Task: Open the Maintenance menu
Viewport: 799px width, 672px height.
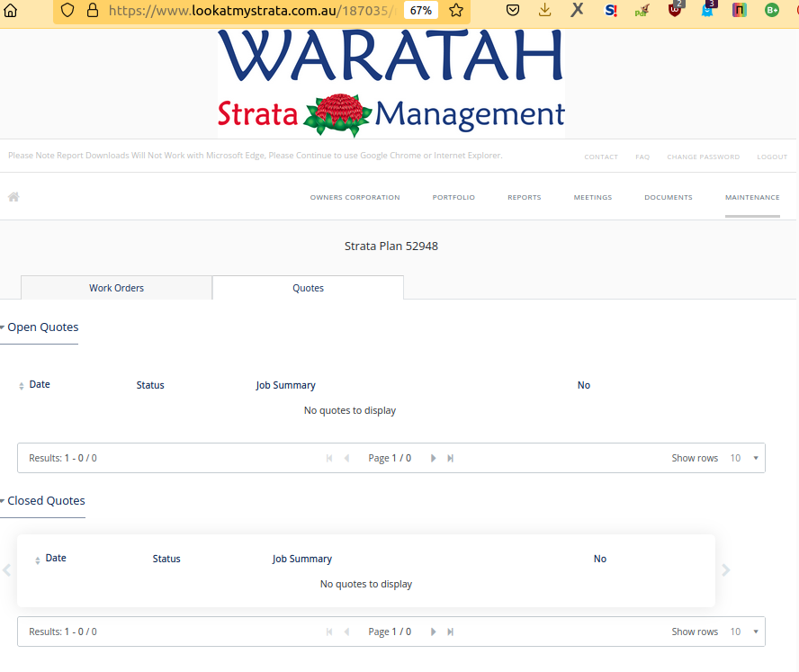Action: click(752, 197)
